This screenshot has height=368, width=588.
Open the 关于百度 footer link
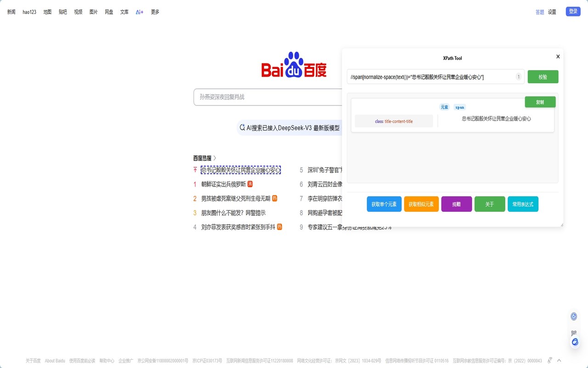point(33,361)
